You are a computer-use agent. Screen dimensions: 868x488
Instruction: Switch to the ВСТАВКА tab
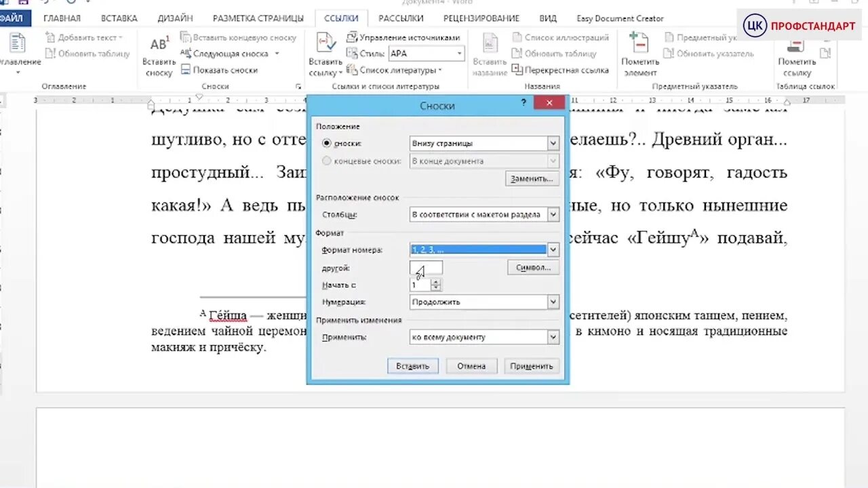(119, 18)
